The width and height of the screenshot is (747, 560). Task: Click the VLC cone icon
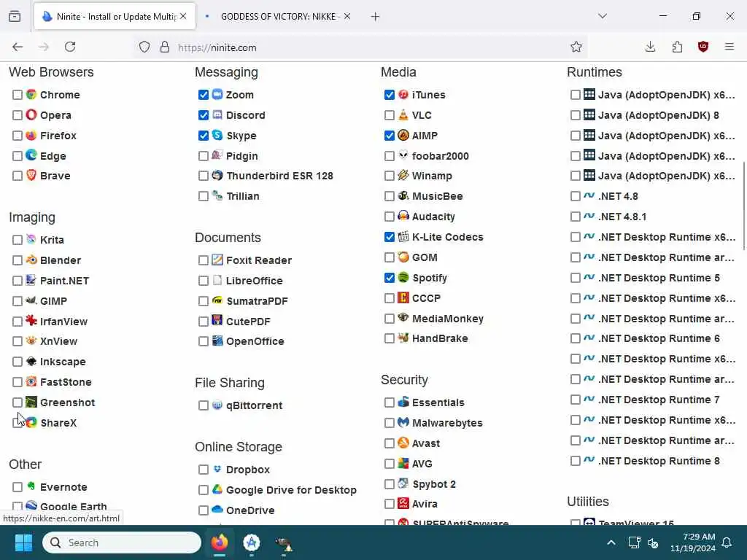403,114
